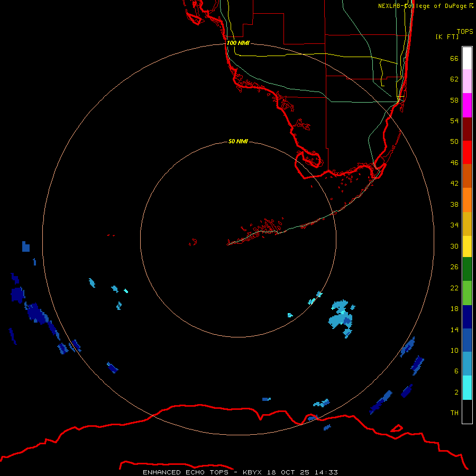476x476 pixels.
Task: Click the [K FT] units label
Action: click(x=447, y=36)
